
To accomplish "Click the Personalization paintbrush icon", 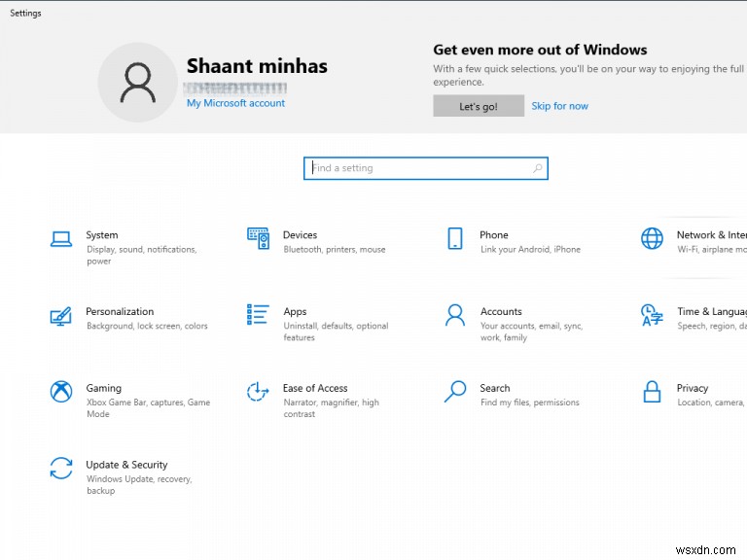I will pyautogui.click(x=61, y=316).
